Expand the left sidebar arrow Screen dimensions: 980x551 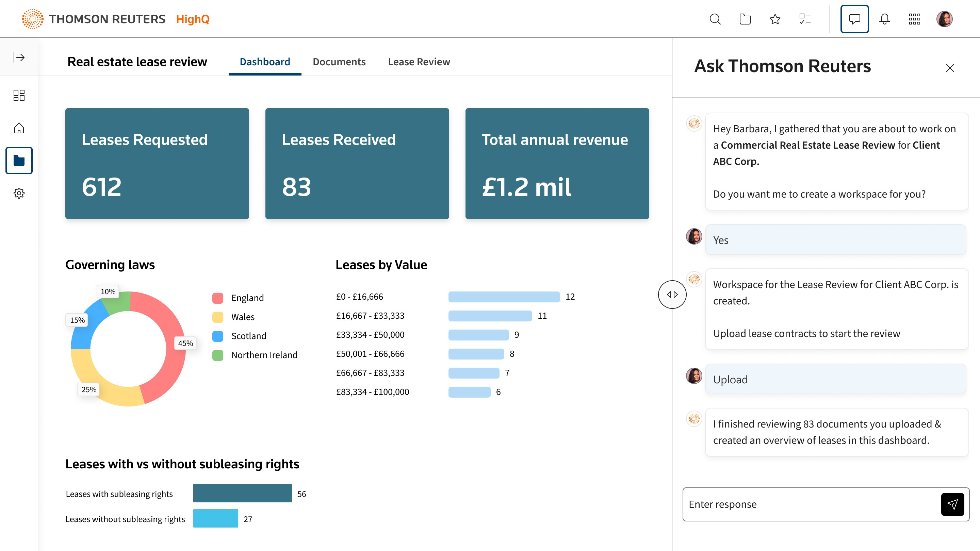coord(19,57)
